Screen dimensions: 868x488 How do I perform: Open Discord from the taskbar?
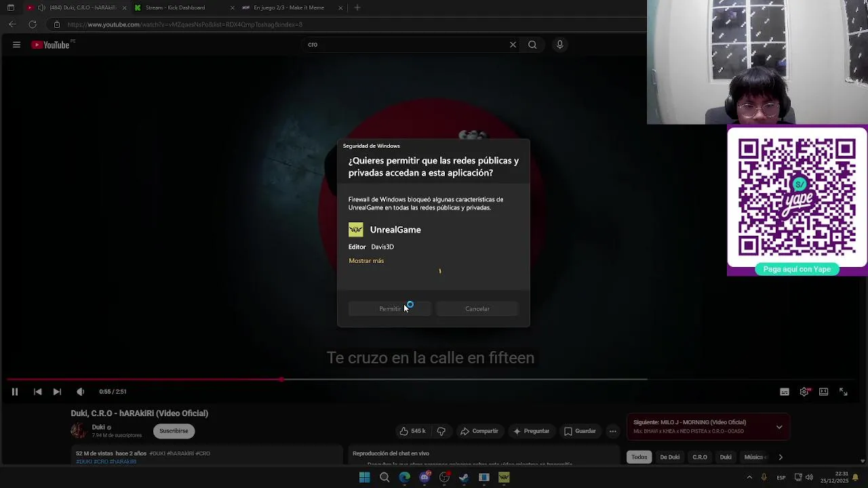click(425, 478)
